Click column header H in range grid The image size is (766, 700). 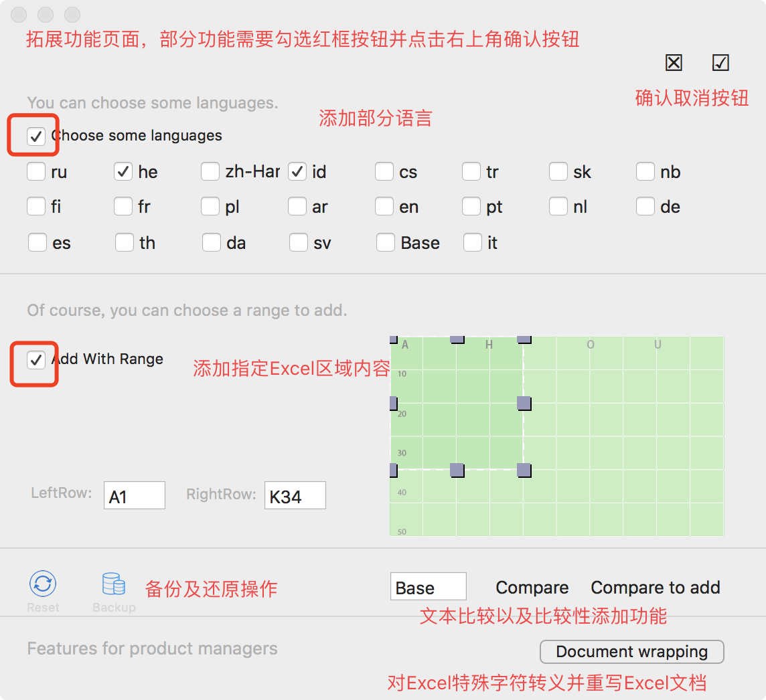pos(489,345)
